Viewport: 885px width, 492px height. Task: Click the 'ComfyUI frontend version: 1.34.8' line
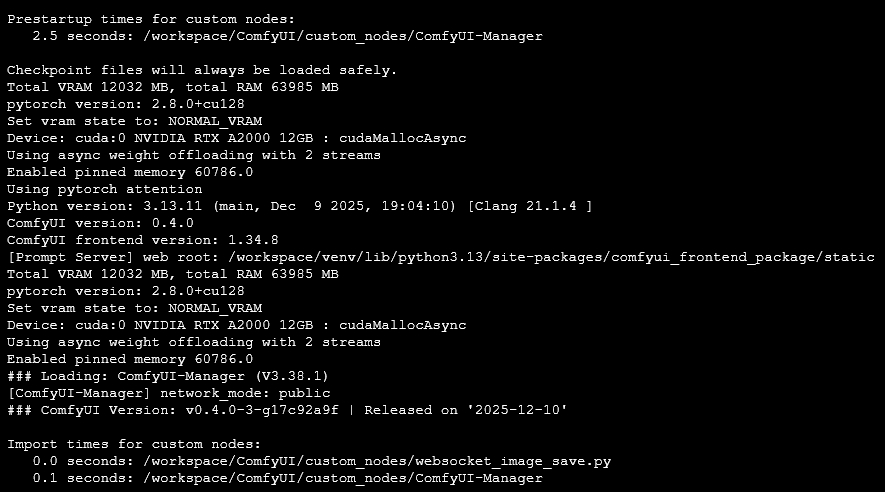click(142, 240)
